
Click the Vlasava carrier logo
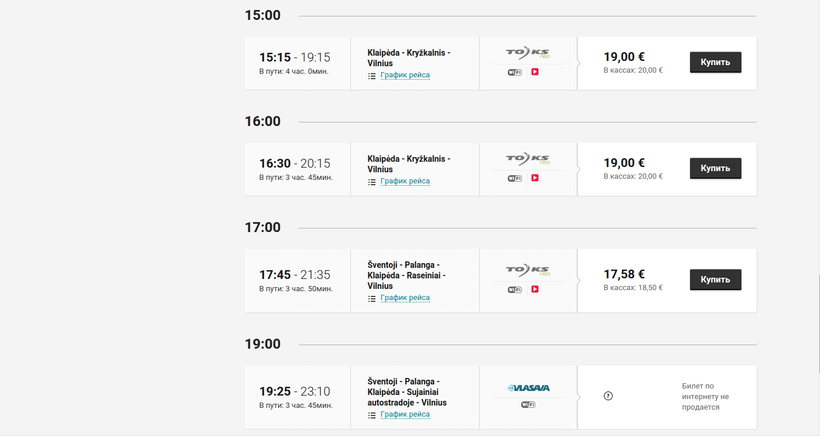point(528,388)
